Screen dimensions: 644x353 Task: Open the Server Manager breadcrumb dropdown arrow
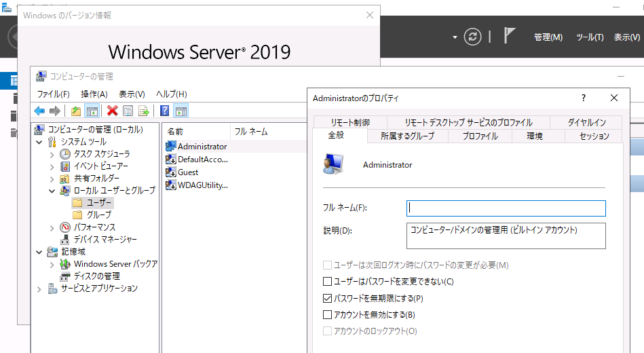(x=455, y=37)
